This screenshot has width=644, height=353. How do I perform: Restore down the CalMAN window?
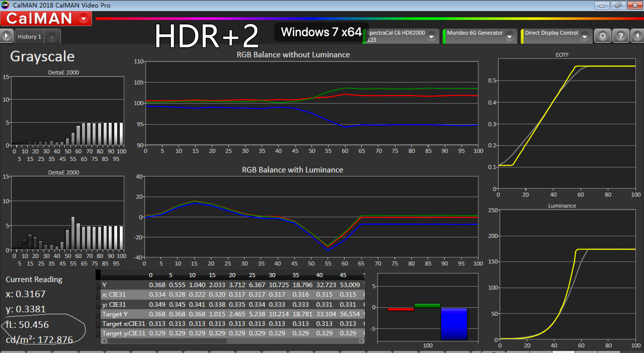click(618, 5)
